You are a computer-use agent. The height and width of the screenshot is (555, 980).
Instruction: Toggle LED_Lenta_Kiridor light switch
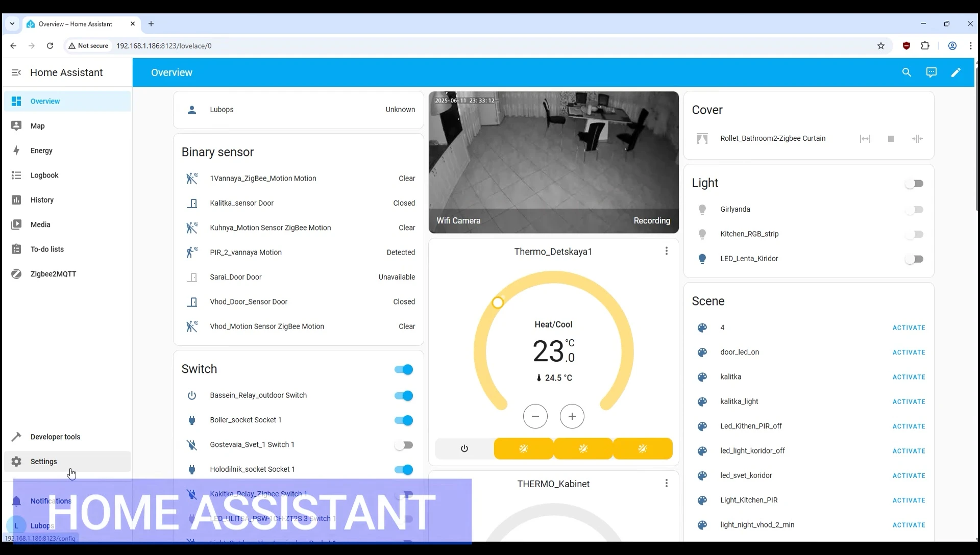[914, 259]
